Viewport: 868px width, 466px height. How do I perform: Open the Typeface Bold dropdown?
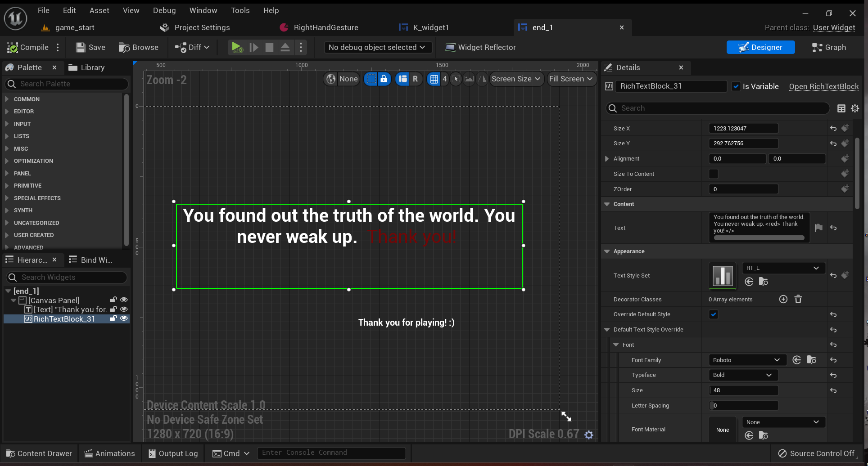(743, 375)
